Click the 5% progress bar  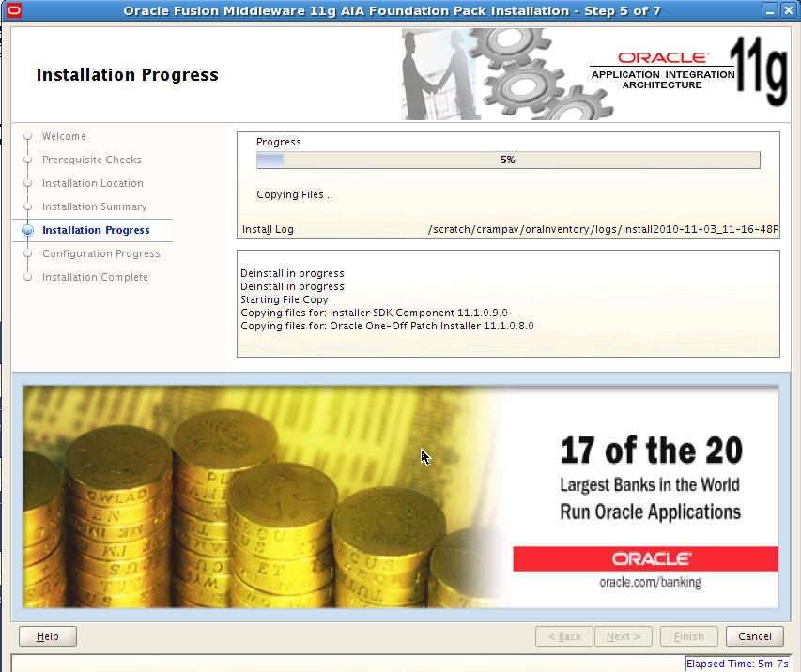point(508,160)
